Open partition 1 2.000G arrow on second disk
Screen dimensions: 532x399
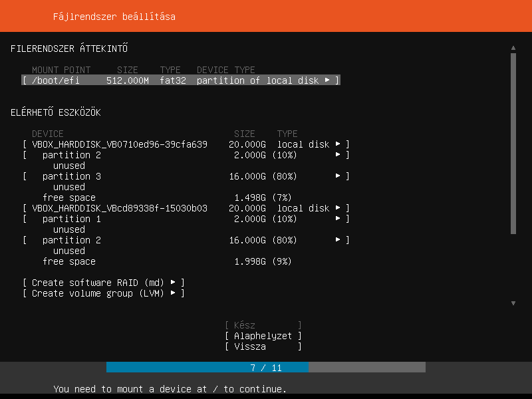tap(338, 219)
